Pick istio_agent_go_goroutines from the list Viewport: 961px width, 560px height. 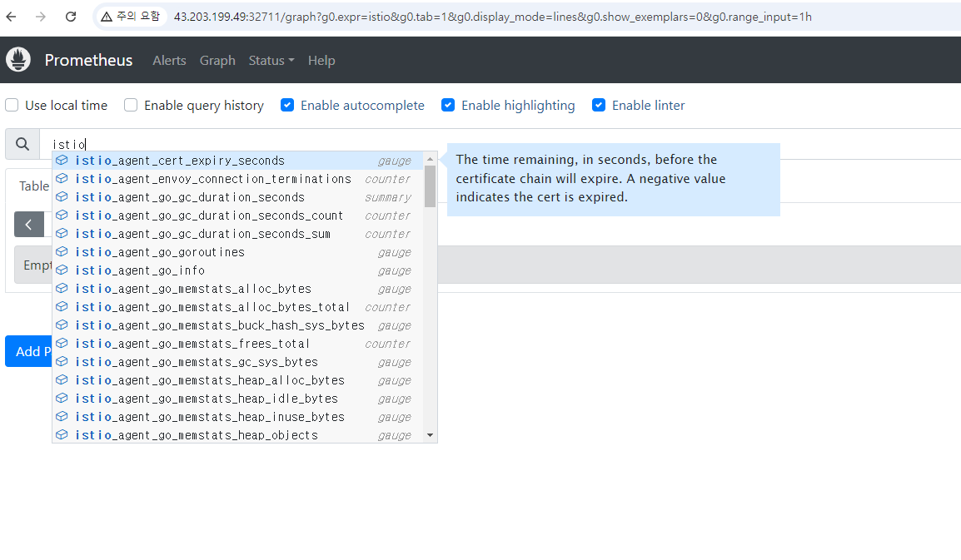coord(238,252)
